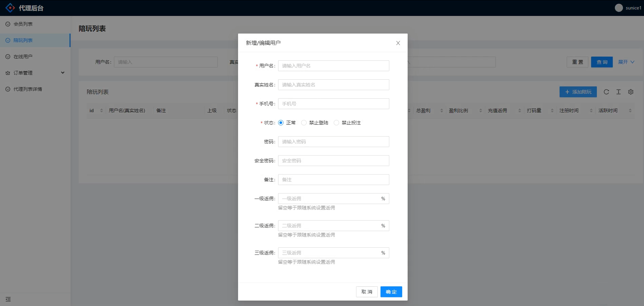Click the 代理后台 logo icon

10,8
